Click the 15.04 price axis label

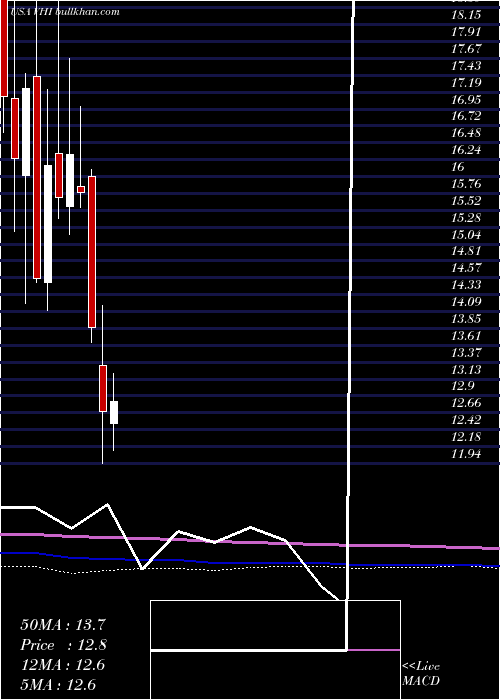(466, 235)
